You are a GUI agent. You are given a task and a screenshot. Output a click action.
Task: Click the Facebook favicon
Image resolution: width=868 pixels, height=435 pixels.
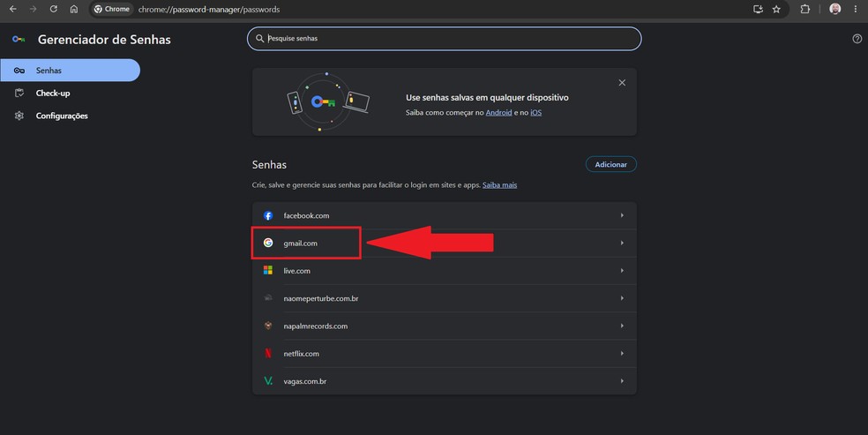tap(268, 215)
